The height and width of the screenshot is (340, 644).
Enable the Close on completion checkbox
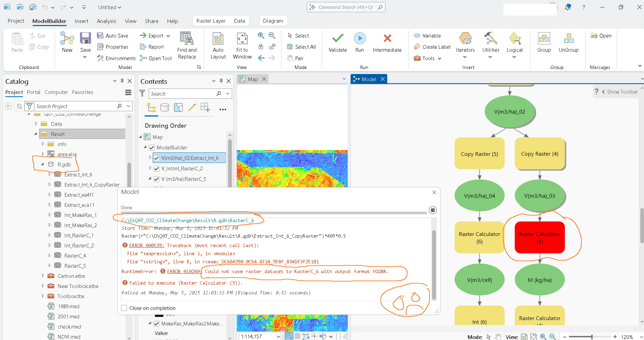(x=124, y=308)
